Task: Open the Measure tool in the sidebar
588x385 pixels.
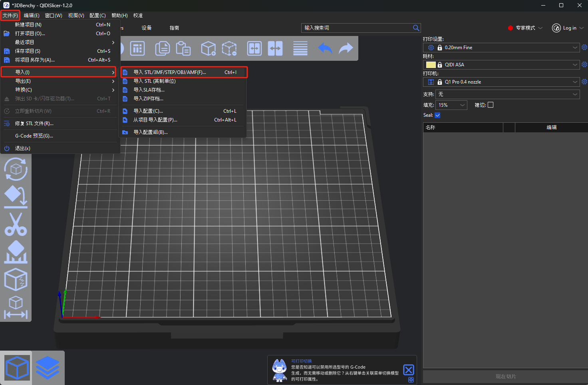Action: pyautogui.click(x=16, y=307)
